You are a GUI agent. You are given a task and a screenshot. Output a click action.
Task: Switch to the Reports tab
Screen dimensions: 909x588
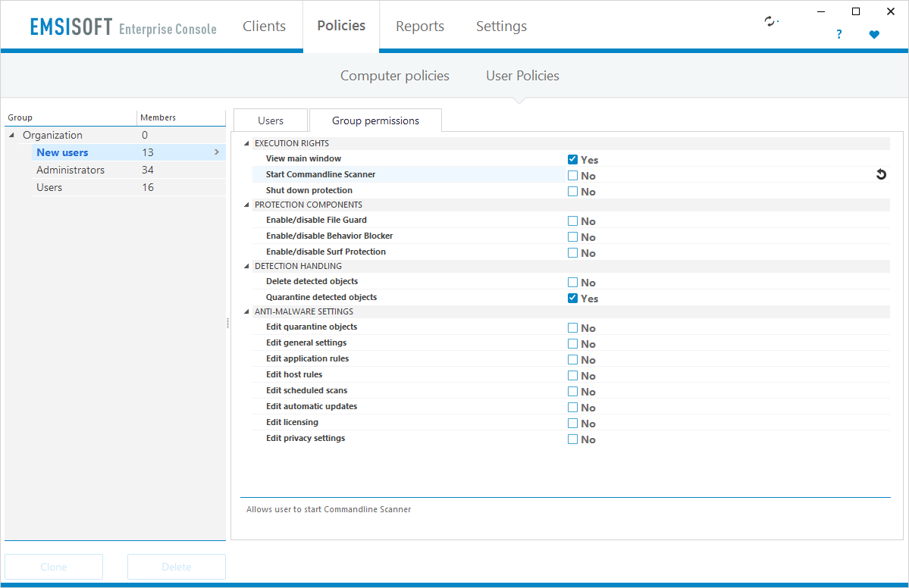[x=420, y=27]
